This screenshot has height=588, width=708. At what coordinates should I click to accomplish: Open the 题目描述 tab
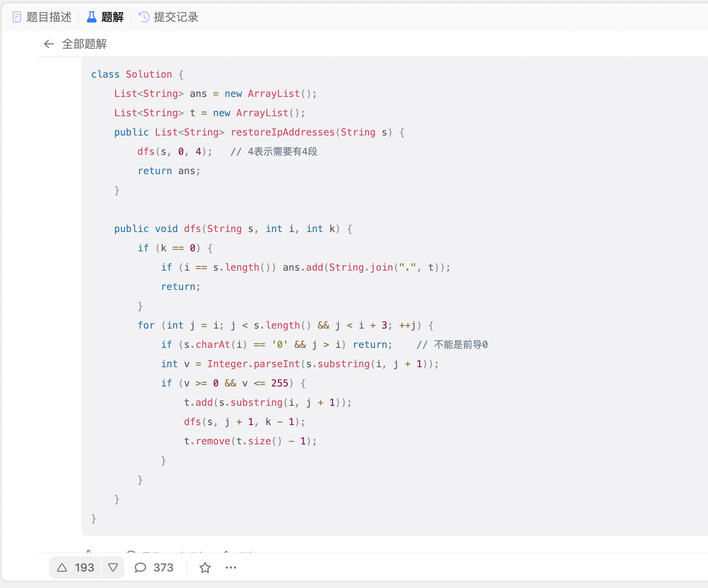point(42,17)
